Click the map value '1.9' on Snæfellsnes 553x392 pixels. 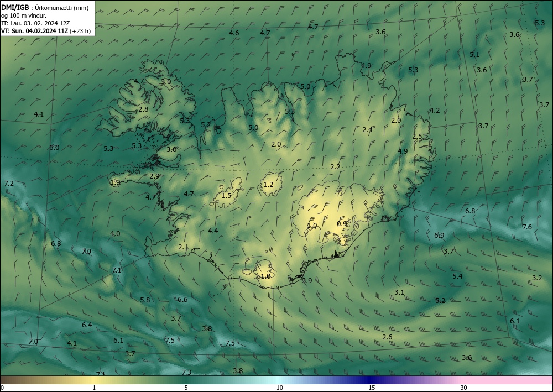115,182
